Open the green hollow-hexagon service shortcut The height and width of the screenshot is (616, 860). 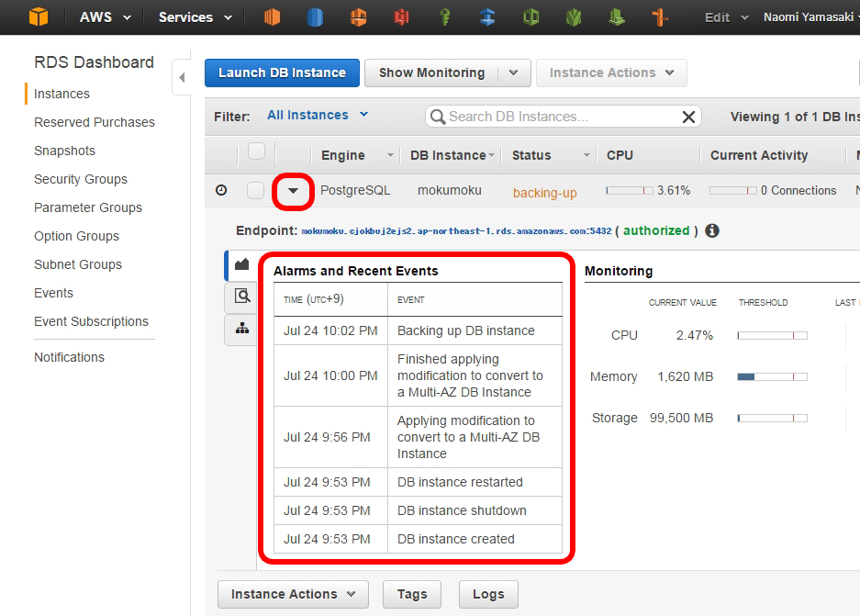tap(531, 17)
